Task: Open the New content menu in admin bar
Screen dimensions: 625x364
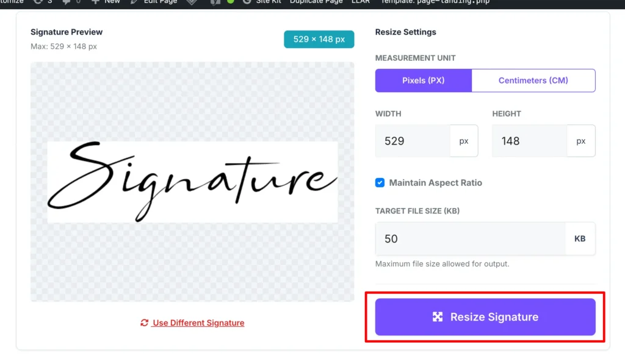Action: 106,2
